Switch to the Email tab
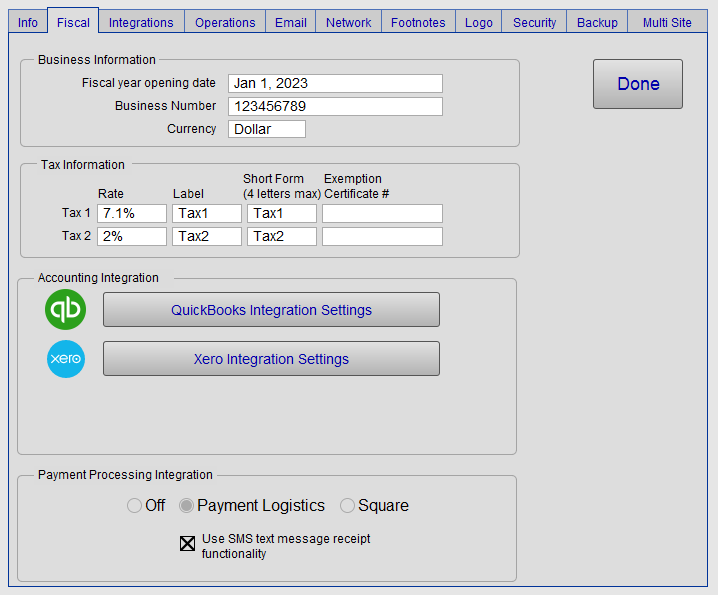The image size is (718, 595). click(291, 22)
